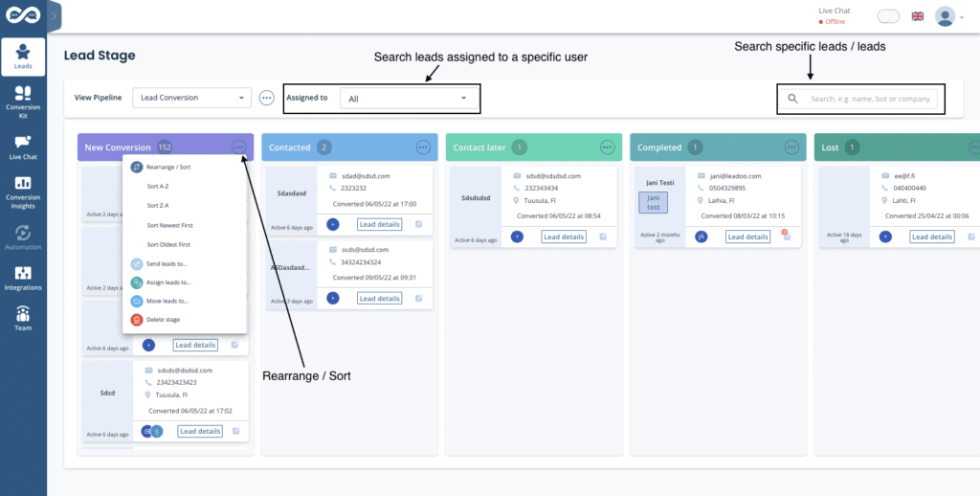Open user avatar account dropdown
This screenshot has height=496, width=980.
(948, 16)
